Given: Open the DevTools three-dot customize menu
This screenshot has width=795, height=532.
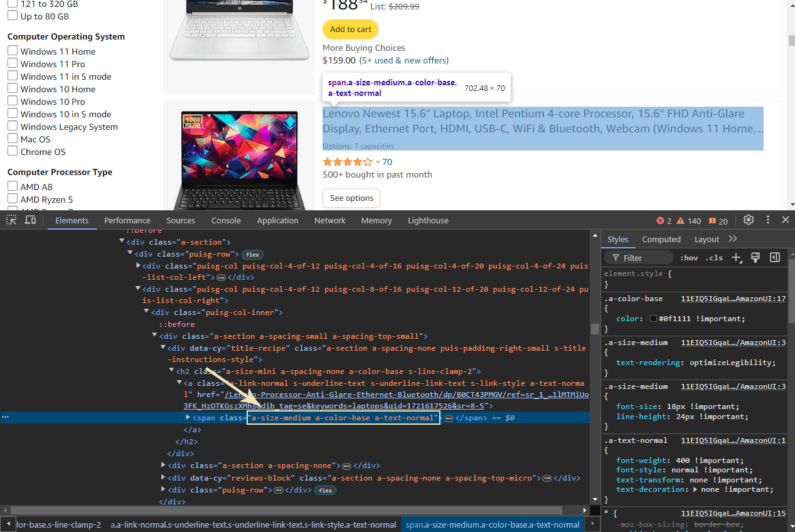Looking at the screenshot, I should coord(767,220).
